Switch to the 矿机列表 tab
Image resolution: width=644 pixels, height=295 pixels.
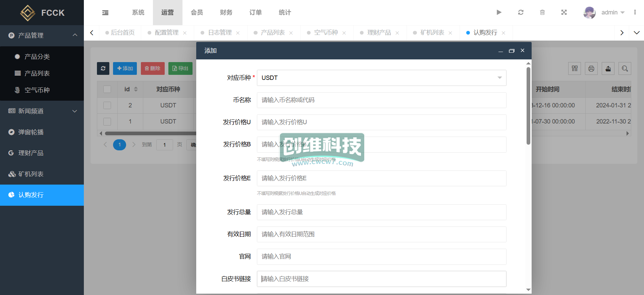pos(432,33)
